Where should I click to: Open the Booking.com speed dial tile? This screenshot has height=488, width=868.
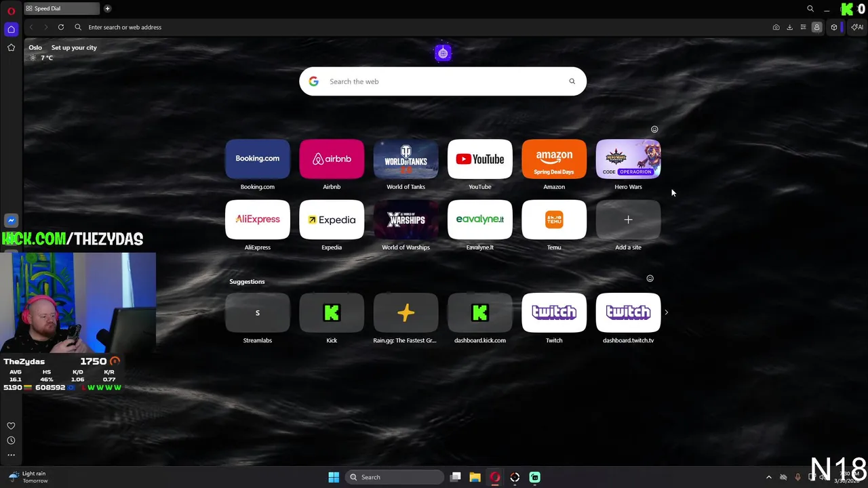pos(257,159)
